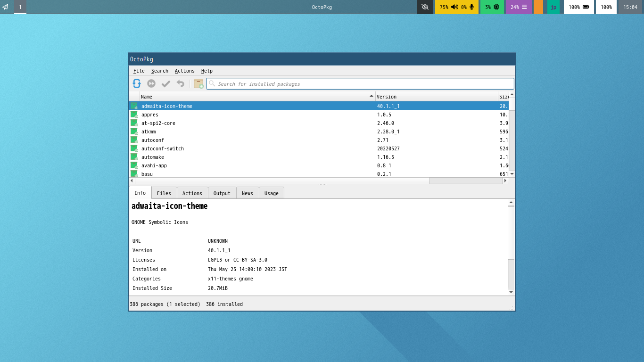644x362 pixels.
Task: Click the microphone icon in top panel
Action: tap(471, 7)
